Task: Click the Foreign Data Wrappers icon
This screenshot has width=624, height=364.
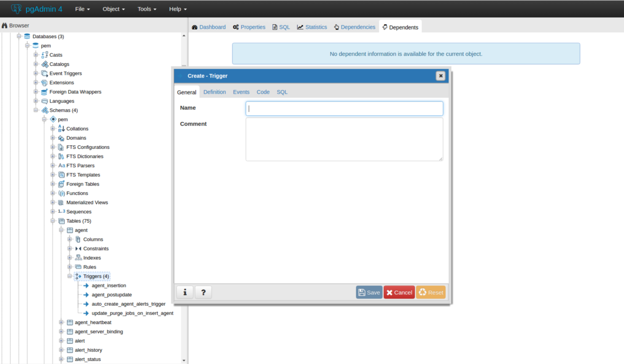Action: [x=45, y=92]
